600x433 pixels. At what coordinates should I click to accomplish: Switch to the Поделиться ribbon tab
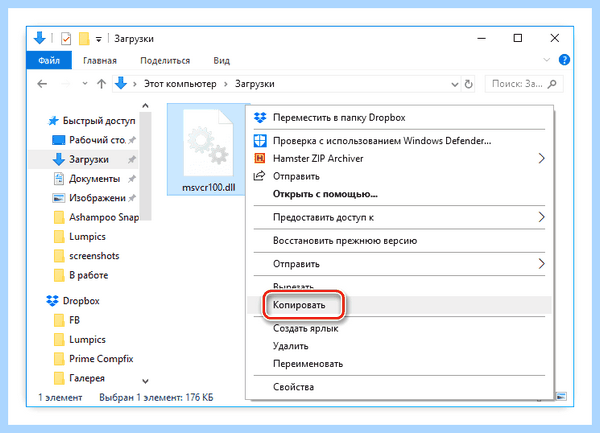click(165, 60)
